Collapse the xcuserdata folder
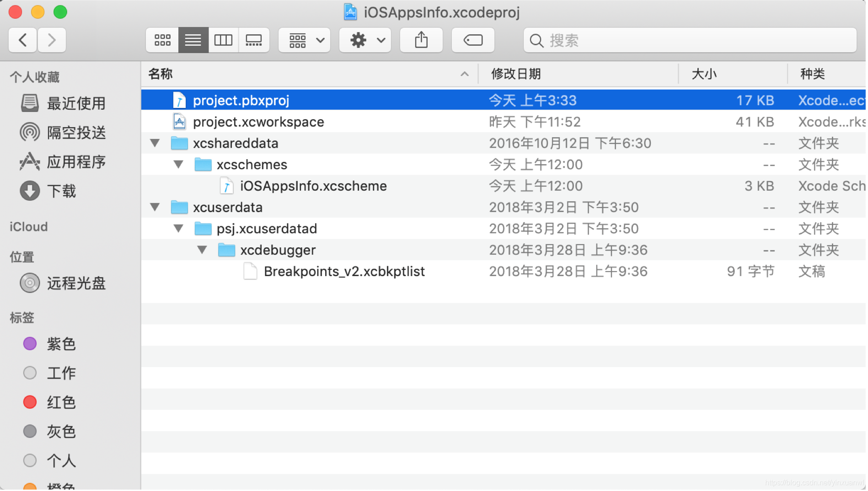868x491 pixels. coord(155,207)
